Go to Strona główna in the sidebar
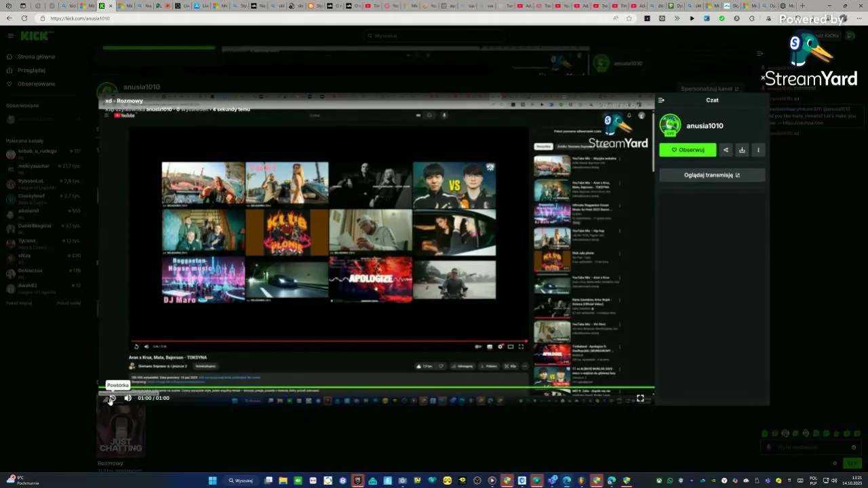 (31, 57)
